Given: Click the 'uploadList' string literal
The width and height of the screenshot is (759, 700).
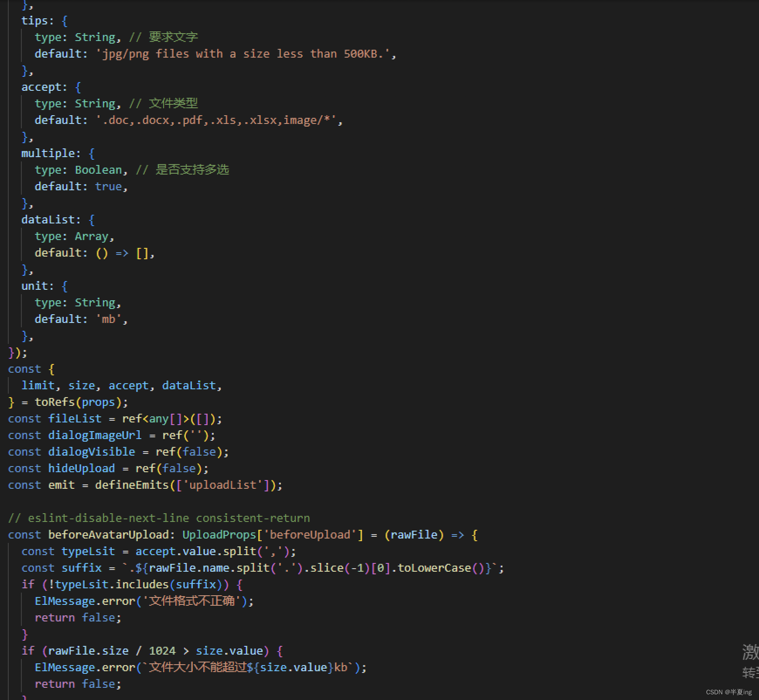Looking at the screenshot, I should [222, 485].
